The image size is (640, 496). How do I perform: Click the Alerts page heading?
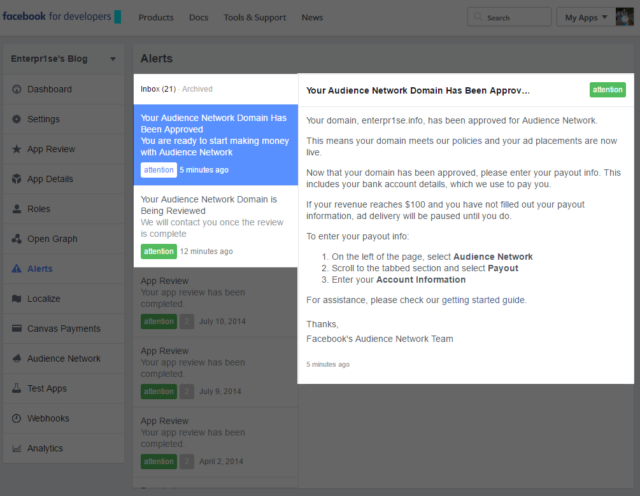click(x=157, y=58)
